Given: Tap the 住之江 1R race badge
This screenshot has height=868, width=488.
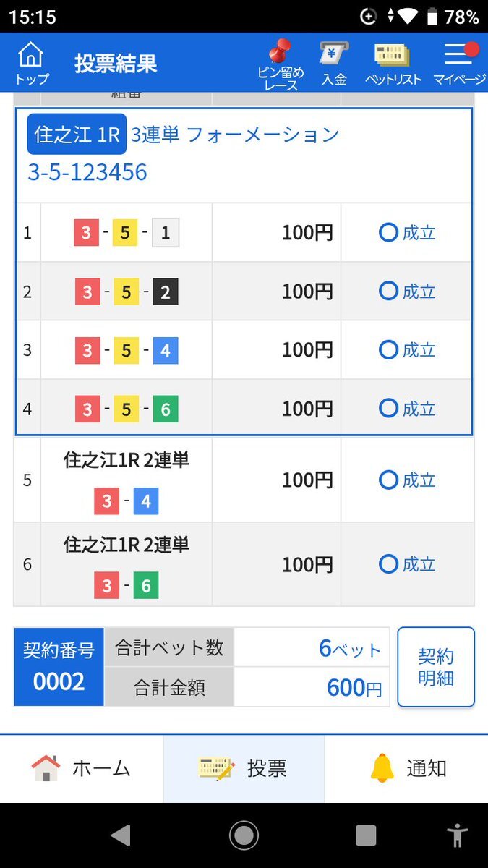Looking at the screenshot, I should tap(77, 134).
